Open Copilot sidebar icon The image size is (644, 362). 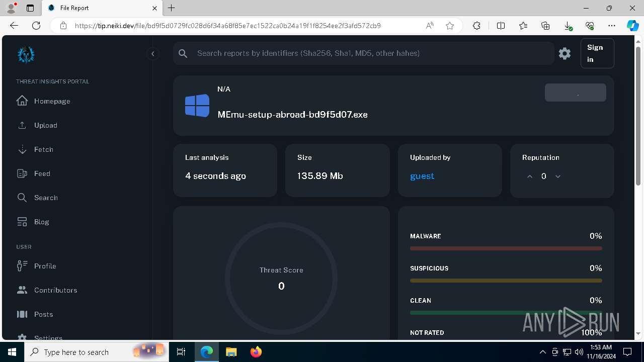(632, 26)
